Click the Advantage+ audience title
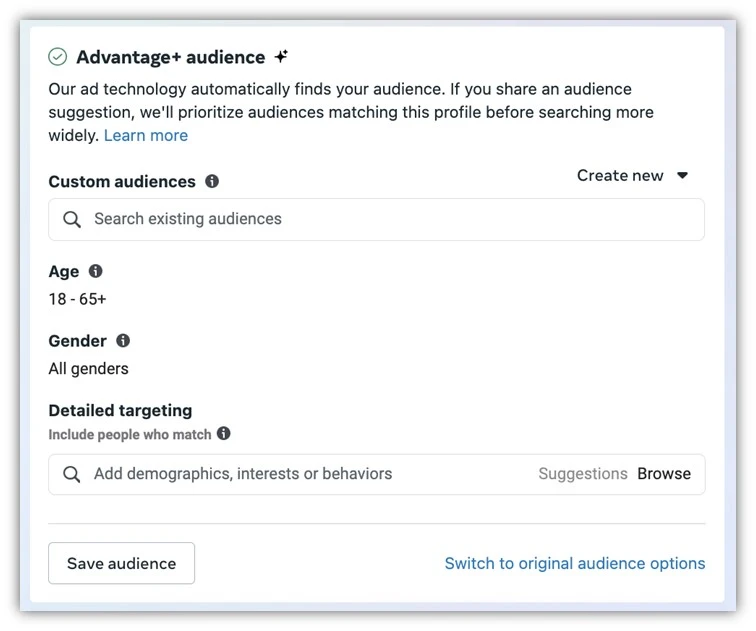Image resolution: width=756 pixels, height=631 pixels. pos(171,57)
